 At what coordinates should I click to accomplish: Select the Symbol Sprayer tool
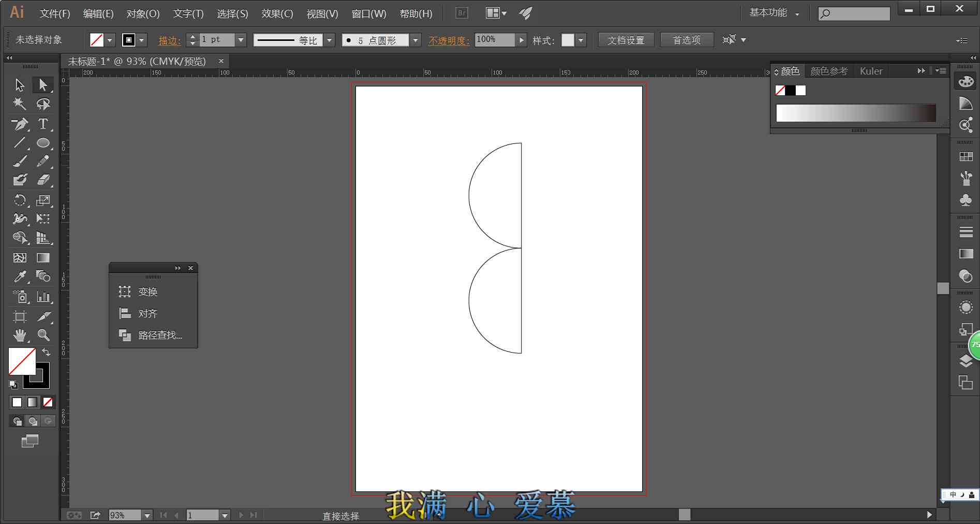pyautogui.click(x=20, y=297)
